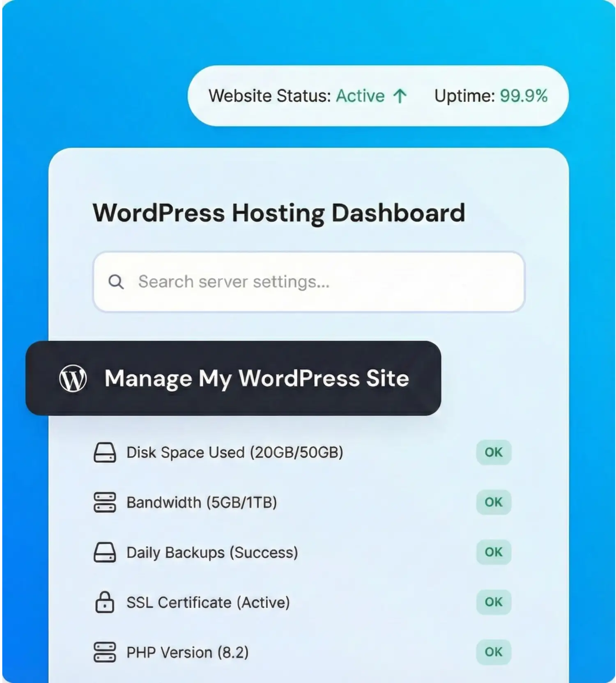The width and height of the screenshot is (616, 683).
Task: Click the green Active status text
Action: click(361, 96)
